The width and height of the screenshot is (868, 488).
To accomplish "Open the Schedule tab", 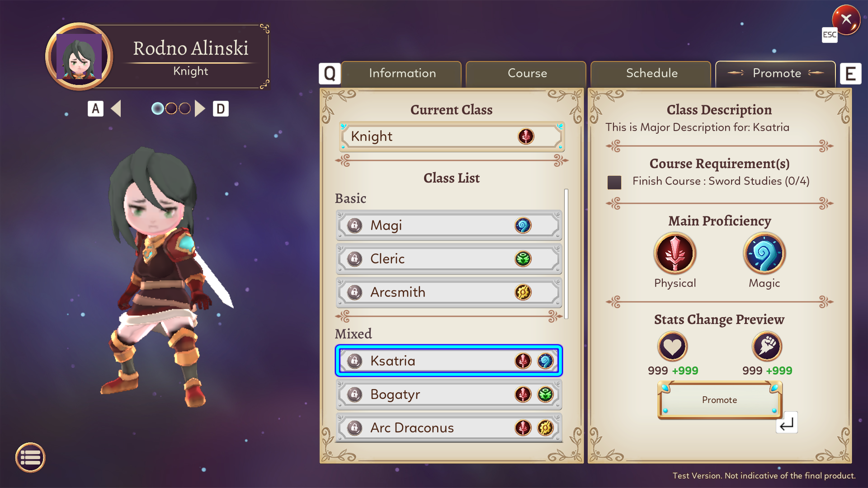I will click(651, 73).
